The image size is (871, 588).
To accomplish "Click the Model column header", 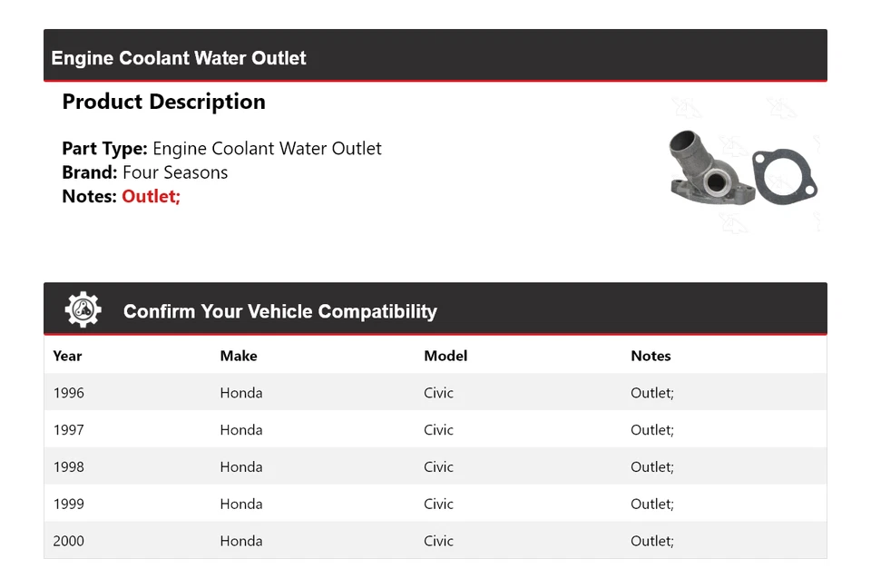I will 445,356.
